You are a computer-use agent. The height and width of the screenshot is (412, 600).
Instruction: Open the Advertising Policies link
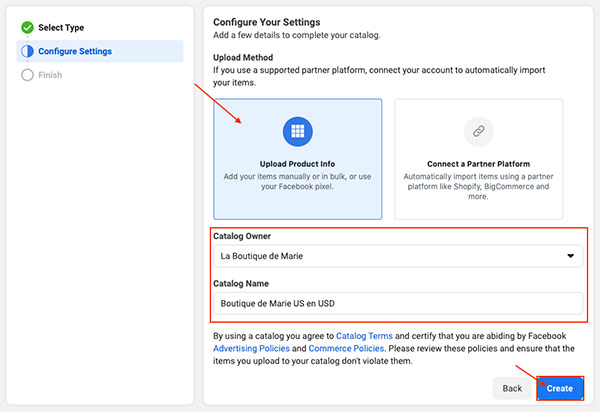point(251,348)
